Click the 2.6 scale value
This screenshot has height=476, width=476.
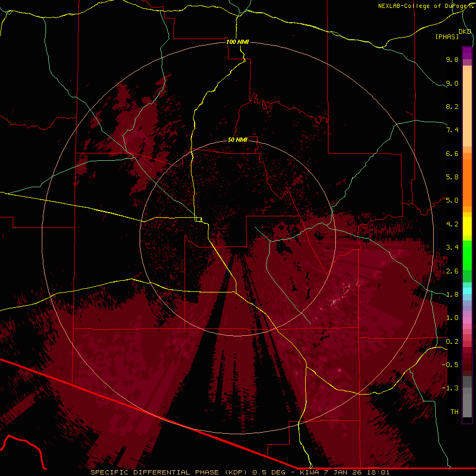point(452,271)
